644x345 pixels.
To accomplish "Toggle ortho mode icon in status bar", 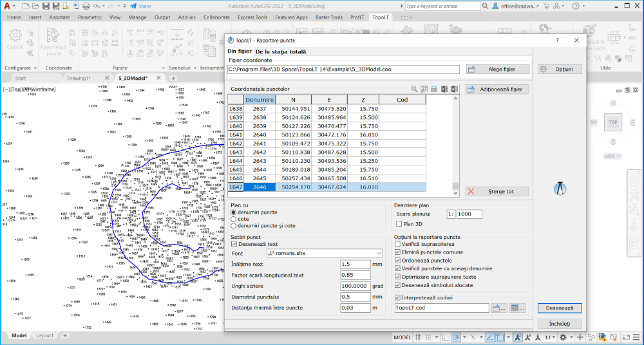I will click(x=447, y=337).
